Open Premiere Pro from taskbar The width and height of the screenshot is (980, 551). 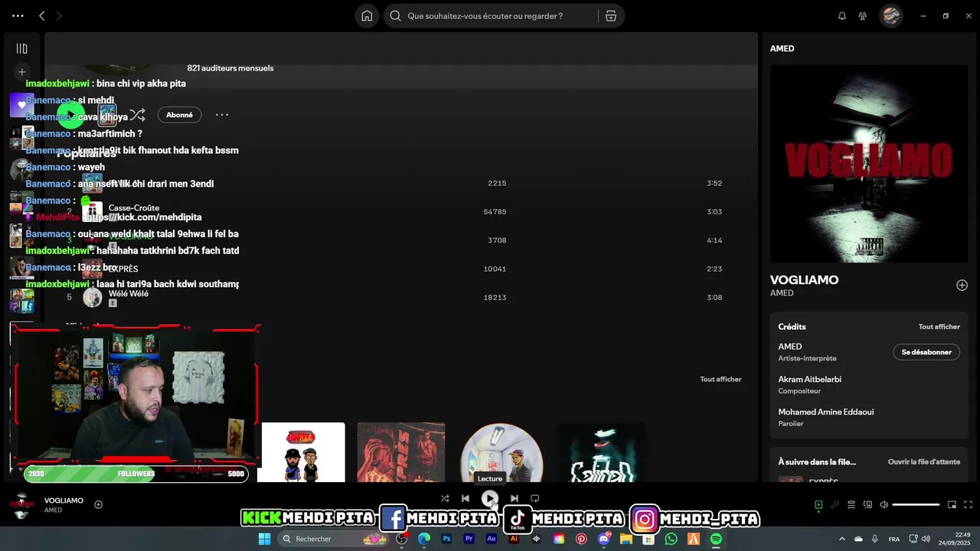click(x=469, y=539)
